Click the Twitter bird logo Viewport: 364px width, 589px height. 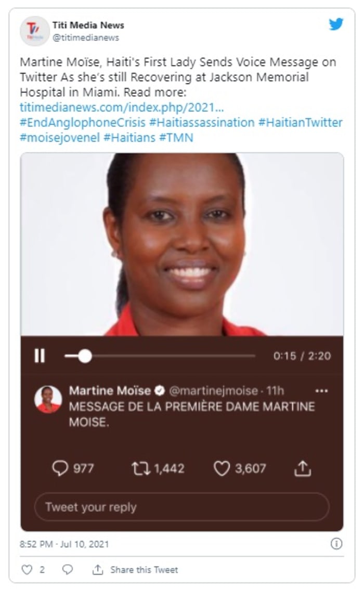pyautogui.click(x=336, y=24)
